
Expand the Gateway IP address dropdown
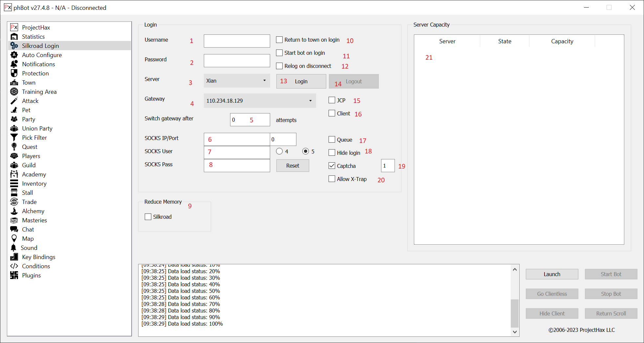[x=260, y=101]
